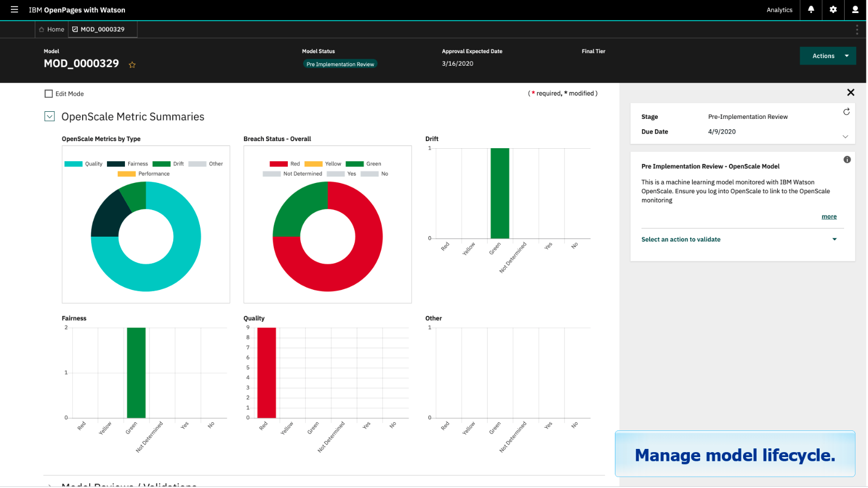The width and height of the screenshot is (868, 488).
Task: Toggle the No legend in Breach Status
Action: coord(369,174)
